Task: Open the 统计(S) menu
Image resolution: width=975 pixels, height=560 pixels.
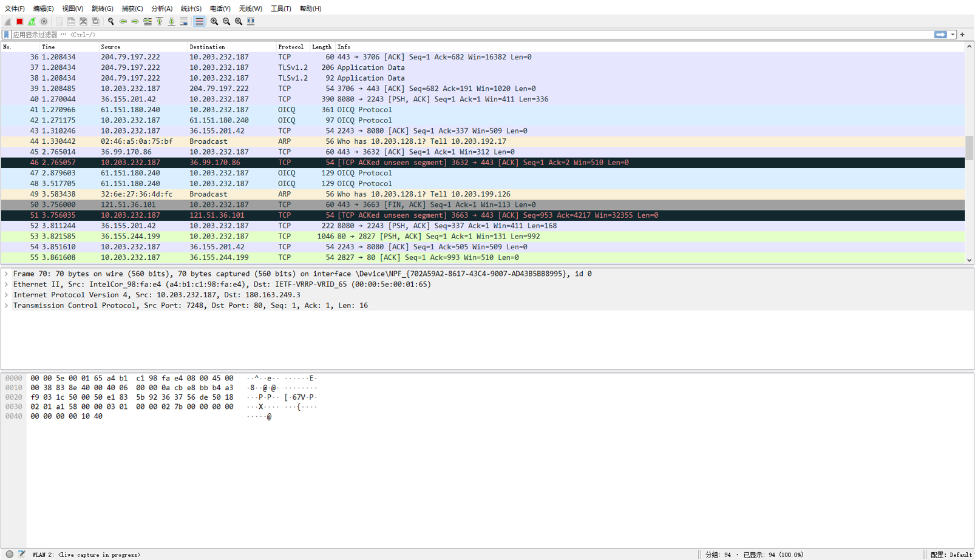Action: tap(191, 8)
